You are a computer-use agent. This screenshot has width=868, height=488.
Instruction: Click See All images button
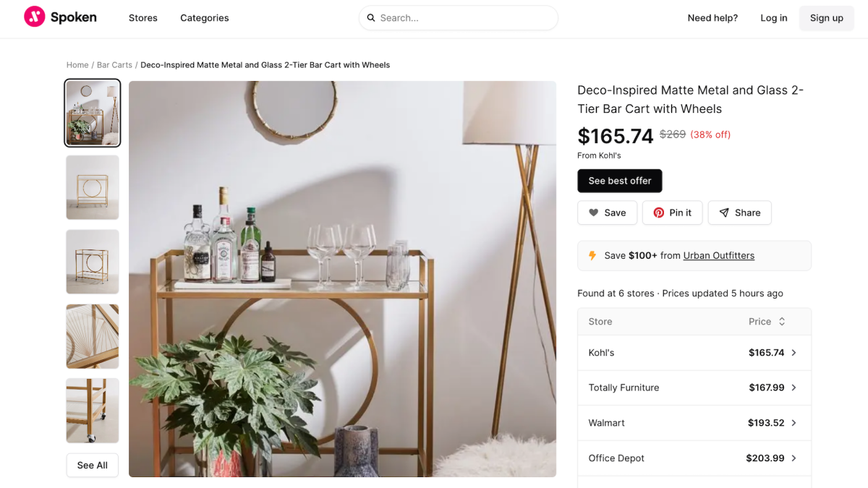tap(93, 465)
